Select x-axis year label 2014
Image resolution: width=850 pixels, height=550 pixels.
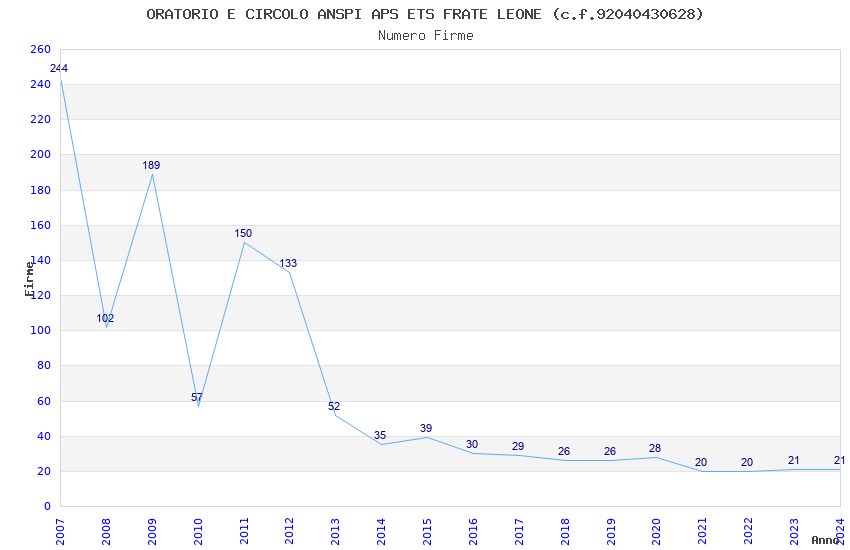point(381,532)
